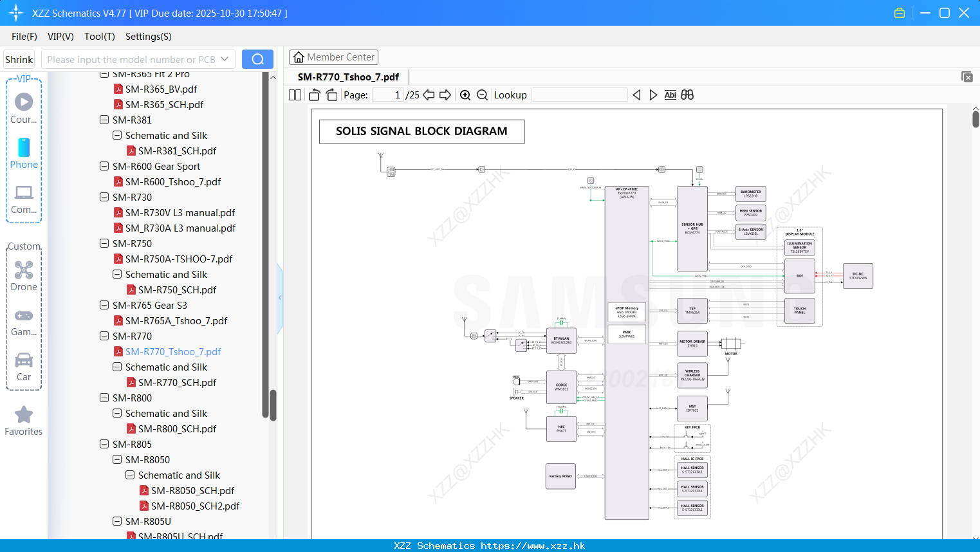Select the Phone category icon
This screenshot has width=980, height=552.
[24, 153]
